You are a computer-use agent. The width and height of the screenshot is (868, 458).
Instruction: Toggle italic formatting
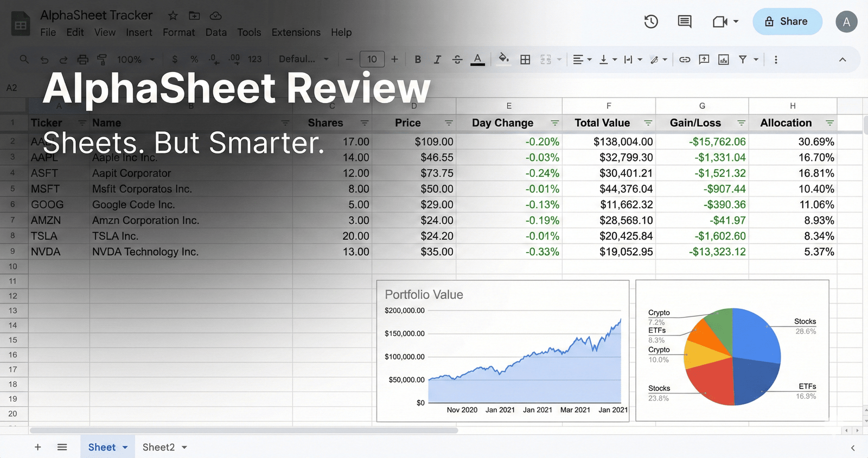tap(437, 60)
